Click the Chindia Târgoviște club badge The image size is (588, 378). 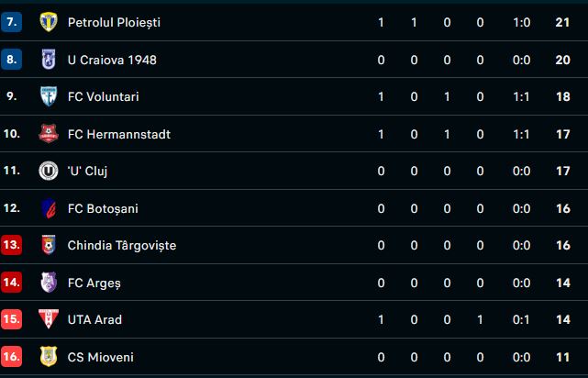(x=48, y=245)
